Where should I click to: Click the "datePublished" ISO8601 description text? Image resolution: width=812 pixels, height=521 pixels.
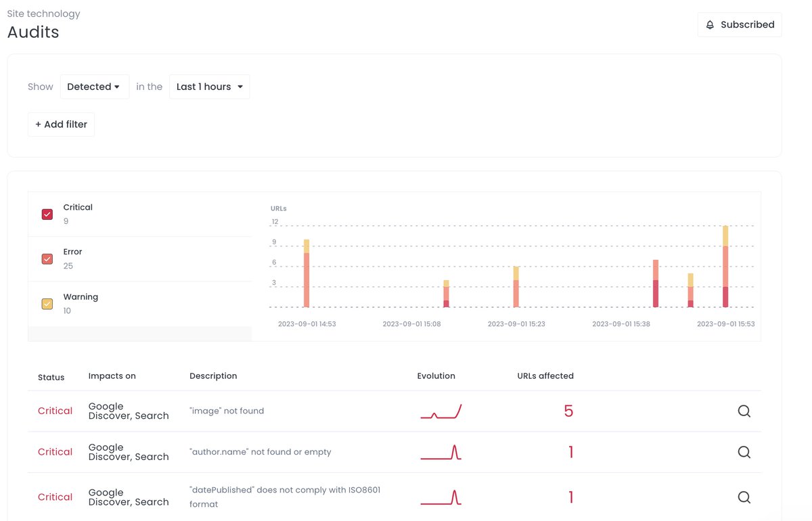tap(285, 497)
